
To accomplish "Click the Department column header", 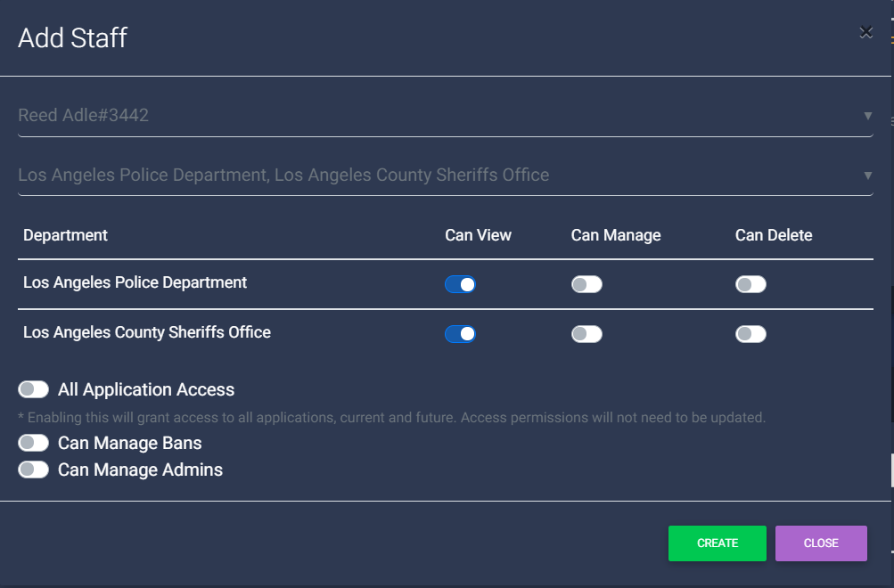I will (x=64, y=234).
